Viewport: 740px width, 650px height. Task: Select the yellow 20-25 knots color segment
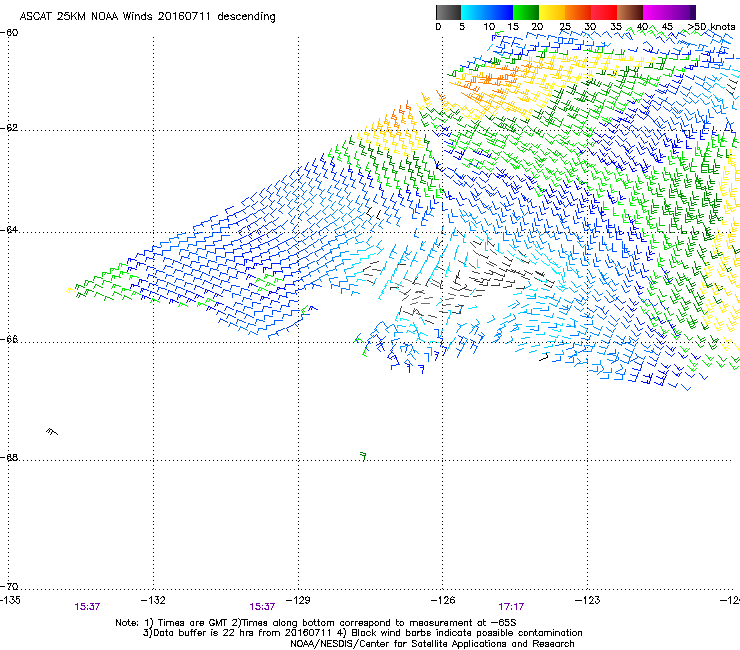(x=552, y=12)
